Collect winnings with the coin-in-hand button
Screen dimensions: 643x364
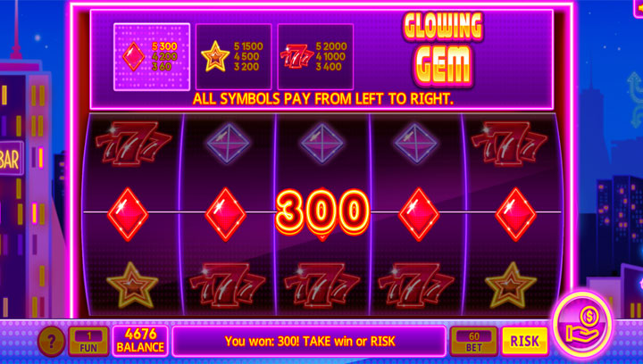[x=582, y=326]
